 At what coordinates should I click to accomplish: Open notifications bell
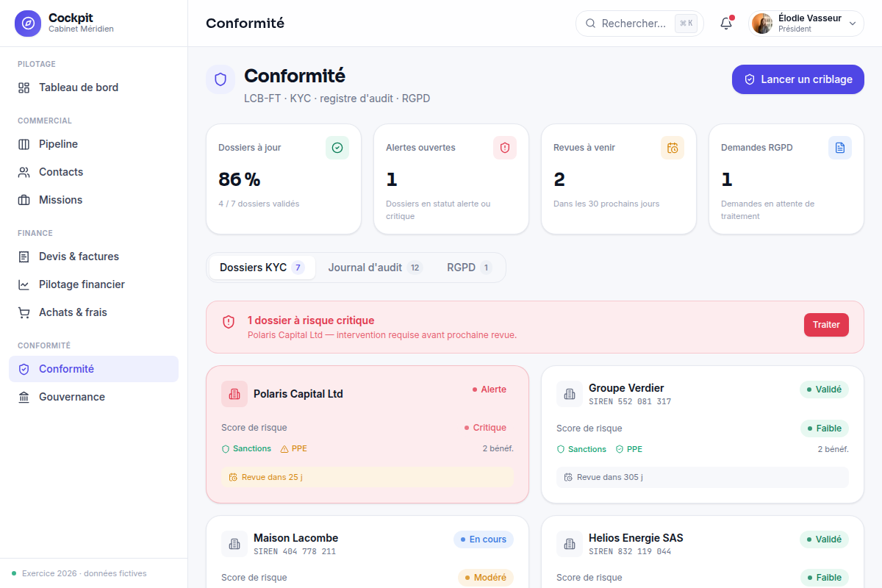(x=726, y=24)
